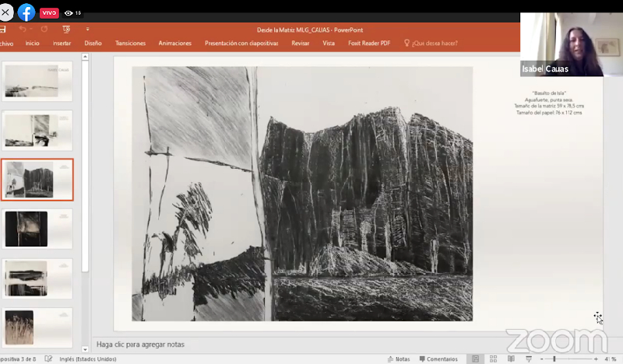Click the Save icon in PowerPoint toolbar

2,30
